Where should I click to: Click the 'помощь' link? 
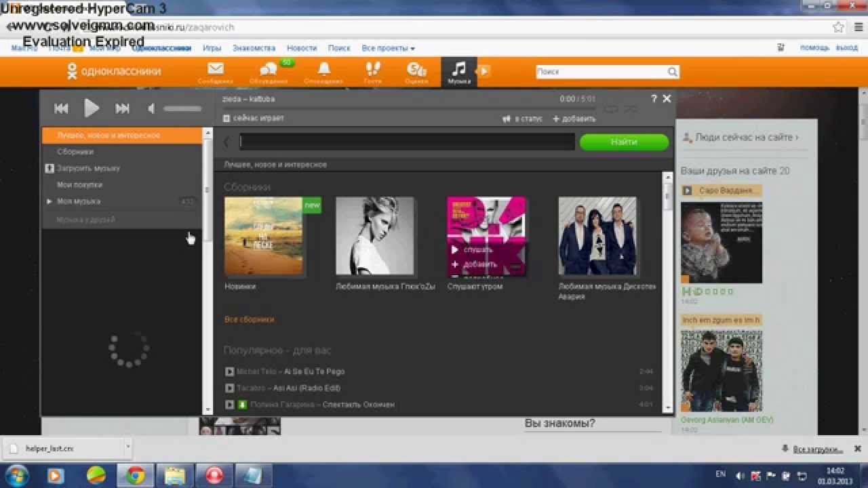tap(814, 48)
